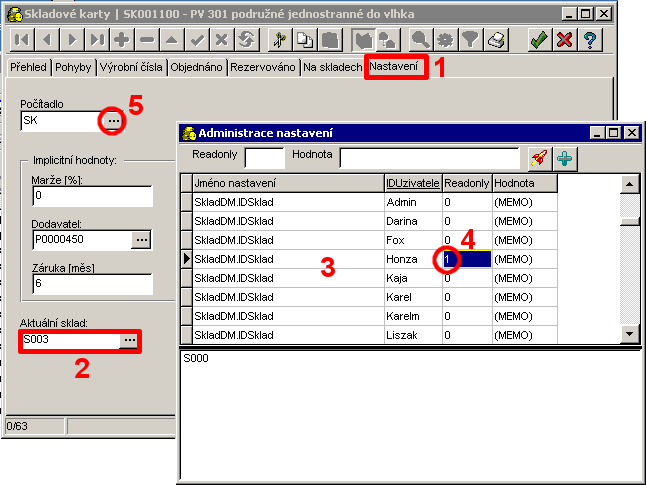Open the Aktuální sklad lookup ellipsis button
The height and width of the screenshot is (485, 646).
click(x=129, y=341)
